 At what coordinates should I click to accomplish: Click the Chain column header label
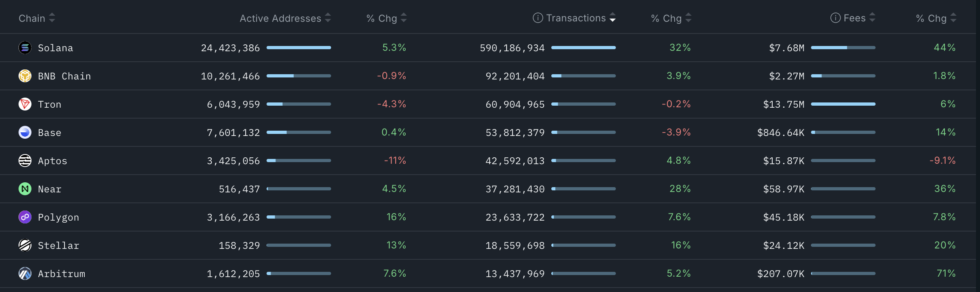[32, 18]
